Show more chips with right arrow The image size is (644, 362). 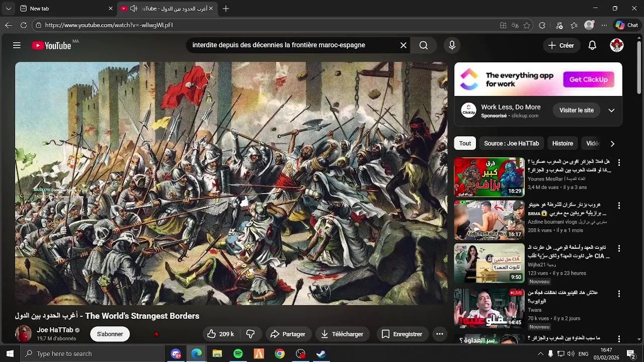tap(612, 143)
